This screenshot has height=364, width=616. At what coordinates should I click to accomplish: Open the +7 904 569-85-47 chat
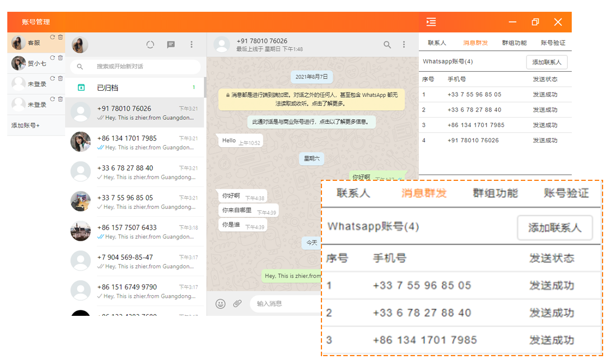tap(134, 262)
